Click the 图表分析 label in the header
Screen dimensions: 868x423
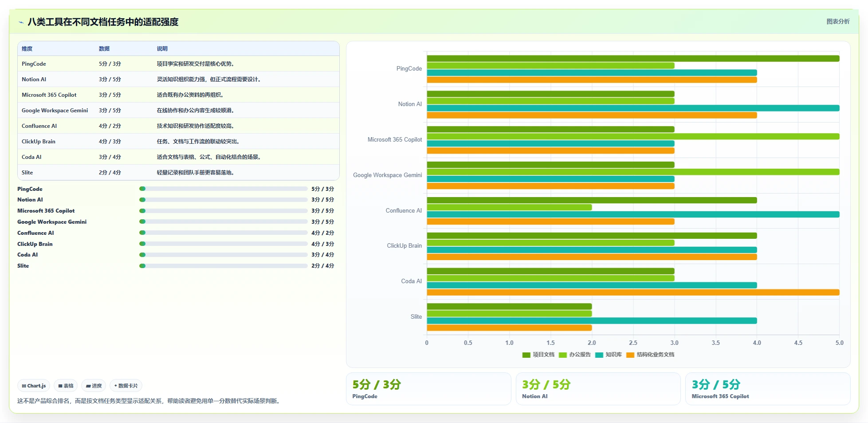pyautogui.click(x=838, y=21)
